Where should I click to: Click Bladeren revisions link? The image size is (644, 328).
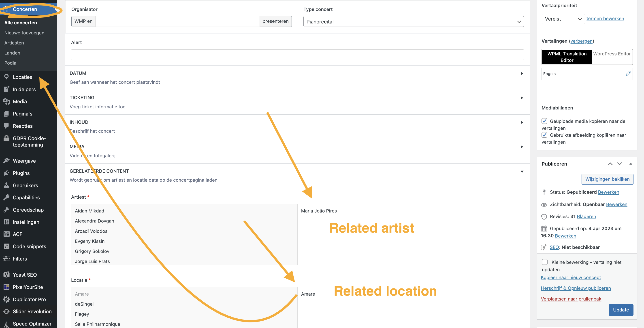[x=586, y=217]
